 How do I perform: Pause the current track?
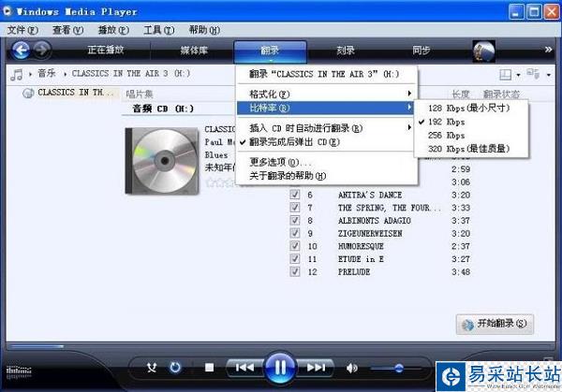pos(280,368)
